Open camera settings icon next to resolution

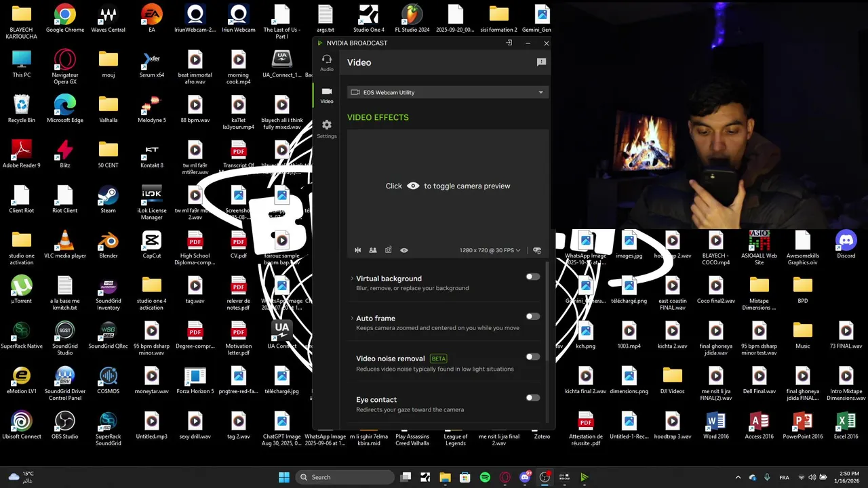click(x=537, y=250)
